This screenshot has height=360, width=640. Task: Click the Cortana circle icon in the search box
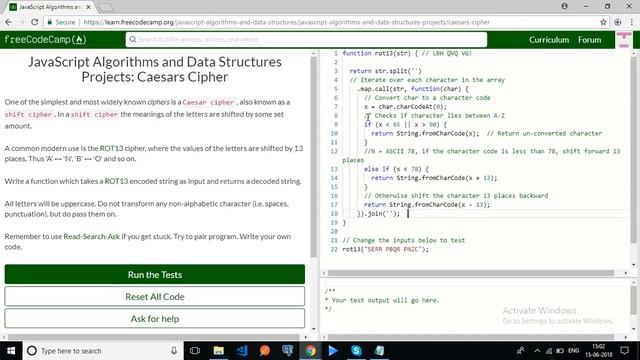pos(31,351)
